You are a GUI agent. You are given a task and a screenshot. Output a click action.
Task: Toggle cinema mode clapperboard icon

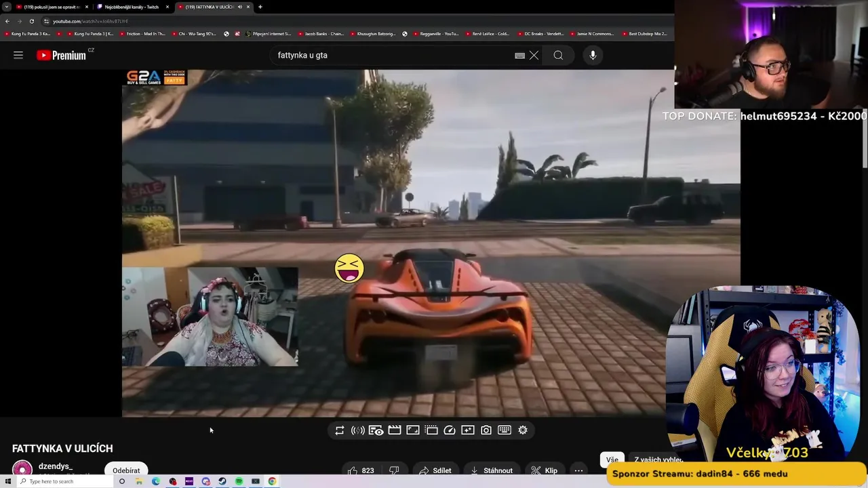click(x=395, y=430)
